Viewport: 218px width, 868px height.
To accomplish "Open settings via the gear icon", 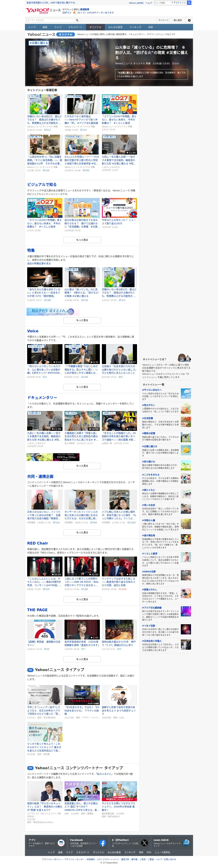I will pos(189,20).
